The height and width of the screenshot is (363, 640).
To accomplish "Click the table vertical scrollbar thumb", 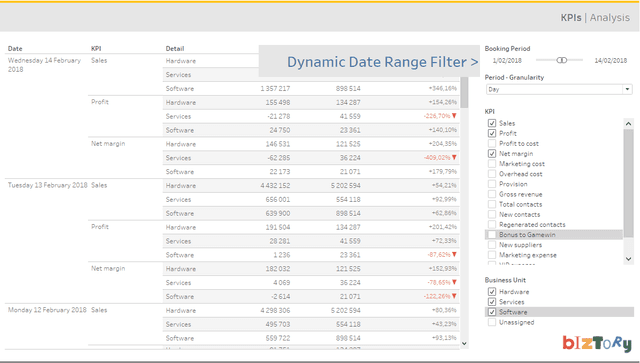I will pos(464,92).
